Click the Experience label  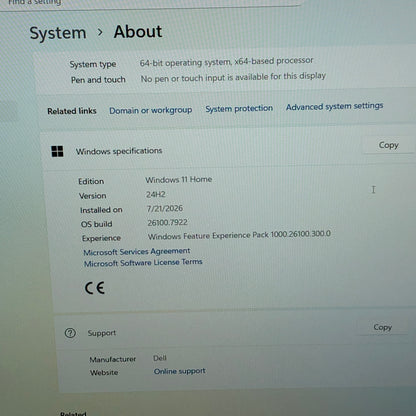click(x=101, y=238)
